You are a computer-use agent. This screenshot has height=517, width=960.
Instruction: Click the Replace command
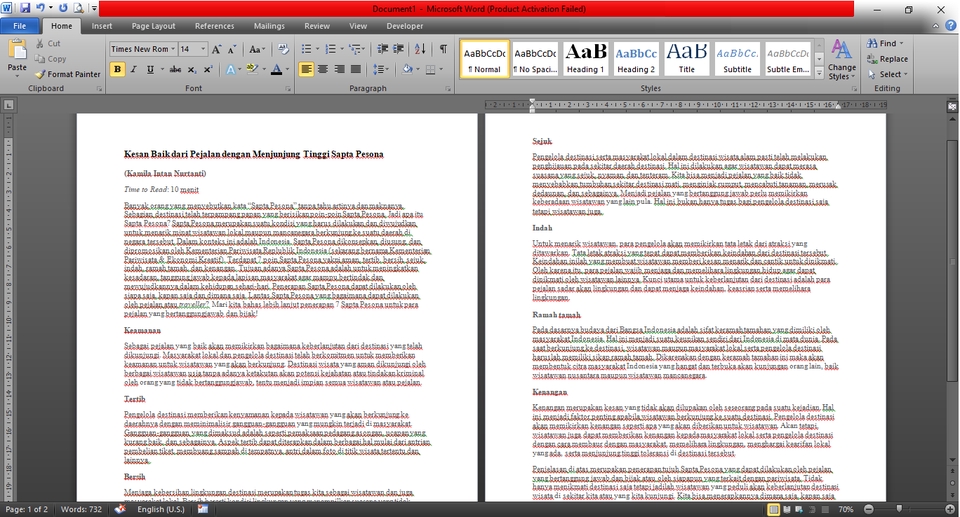point(887,59)
